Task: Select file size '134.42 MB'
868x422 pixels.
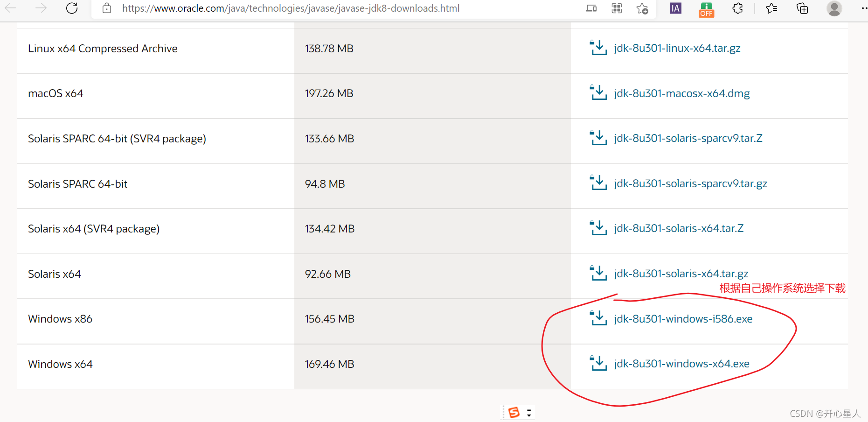Action: [330, 229]
